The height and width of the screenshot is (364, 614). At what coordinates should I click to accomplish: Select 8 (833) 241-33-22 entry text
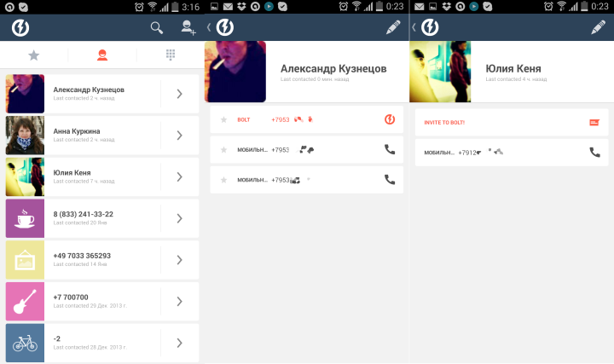click(x=84, y=214)
